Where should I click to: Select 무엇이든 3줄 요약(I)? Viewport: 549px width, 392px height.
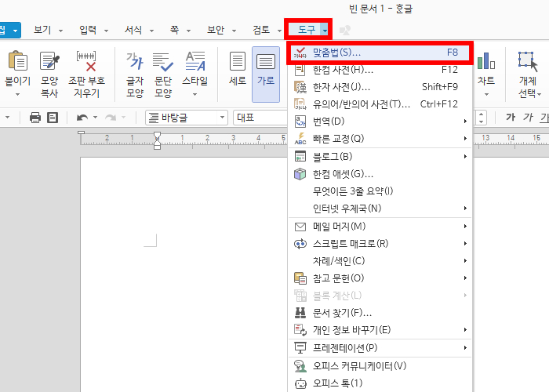tap(380, 191)
